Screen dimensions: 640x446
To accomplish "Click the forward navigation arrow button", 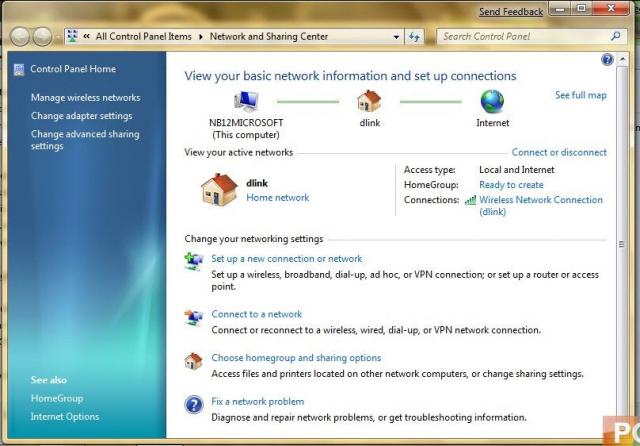I will tap(42, 37).
